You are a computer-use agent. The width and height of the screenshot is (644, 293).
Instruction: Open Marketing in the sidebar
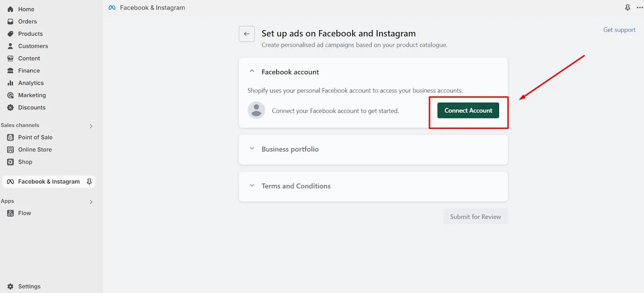(x=32, y=95)
